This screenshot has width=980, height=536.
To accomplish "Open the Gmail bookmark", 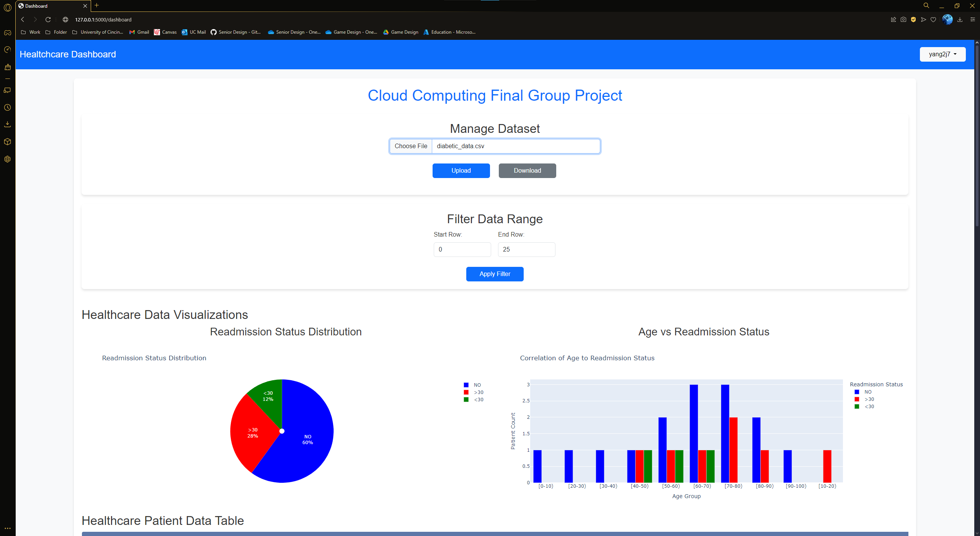I will pyautogui.click(x=139, y=32).
